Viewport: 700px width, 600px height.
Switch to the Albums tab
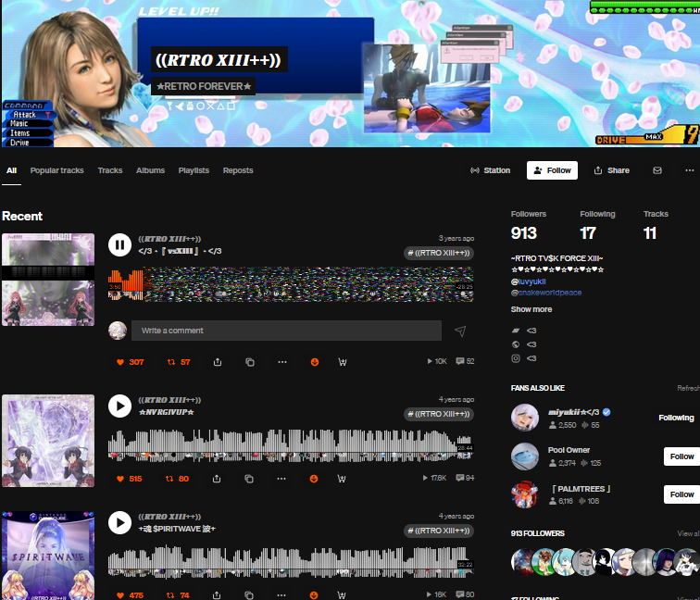tap(150, 170)
